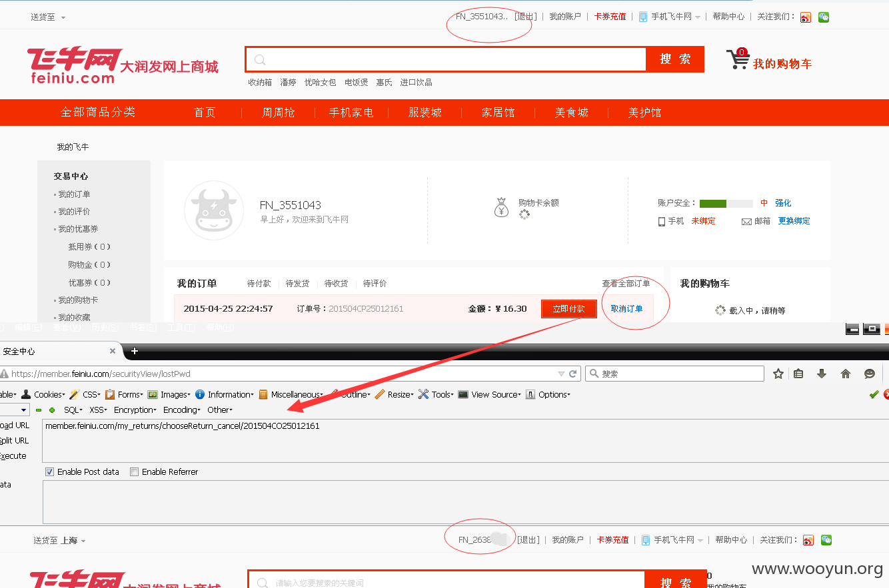Viewport: 889px width, 588px height.
Task: Click the browser home icon
Action: 846,374
